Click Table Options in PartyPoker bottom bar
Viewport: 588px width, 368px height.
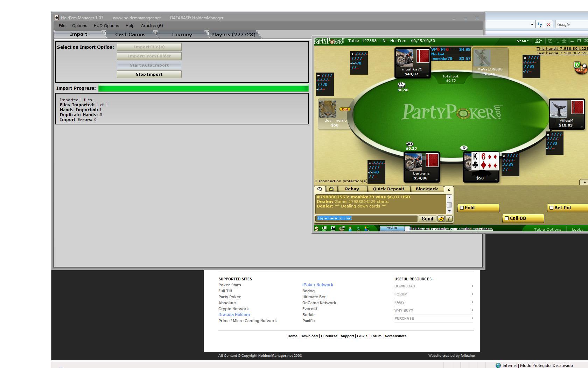547,229
